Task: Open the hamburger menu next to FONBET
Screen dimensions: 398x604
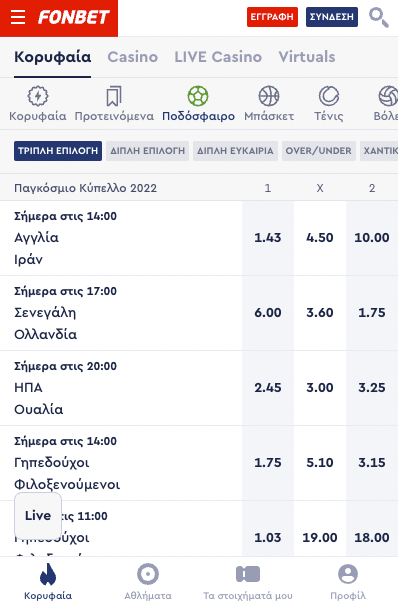Action: tap(18, 17)
